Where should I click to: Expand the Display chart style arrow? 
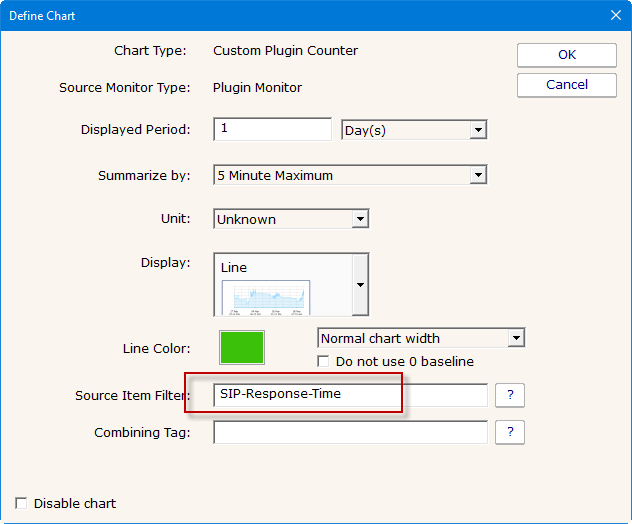(x=360, y=284)
